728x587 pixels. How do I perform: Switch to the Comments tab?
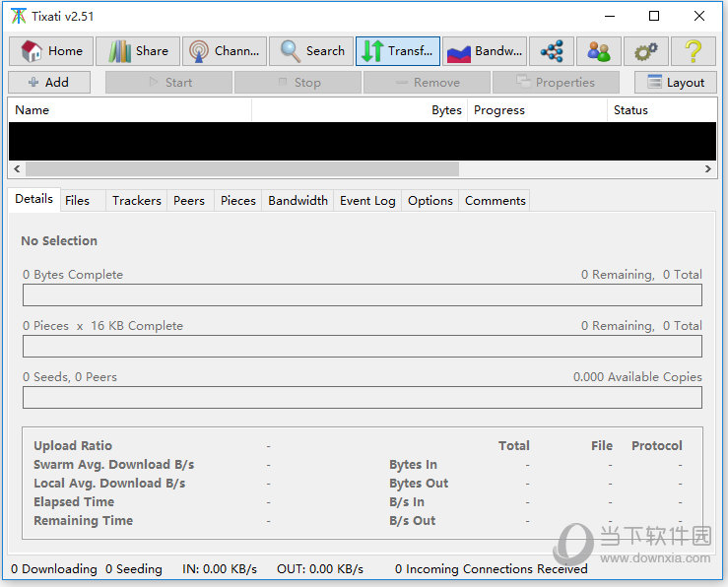pyautogui.click(x=496, y=201)
